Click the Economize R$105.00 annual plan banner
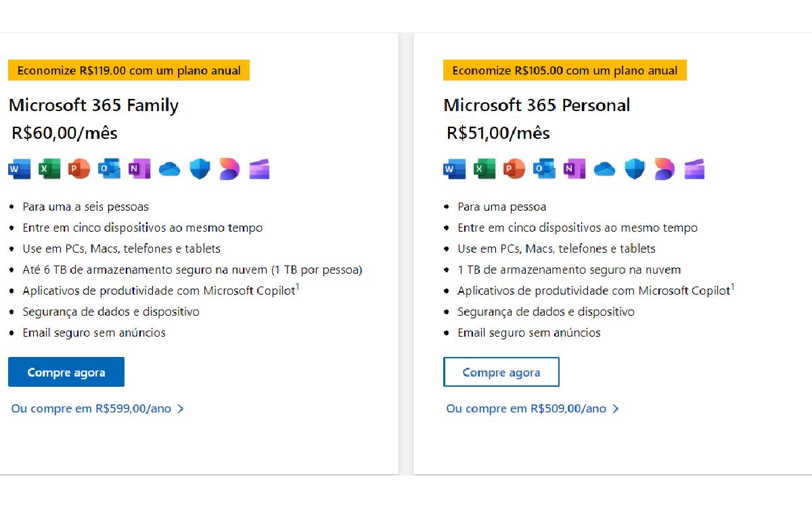The image size is (812, 508). 565,70
